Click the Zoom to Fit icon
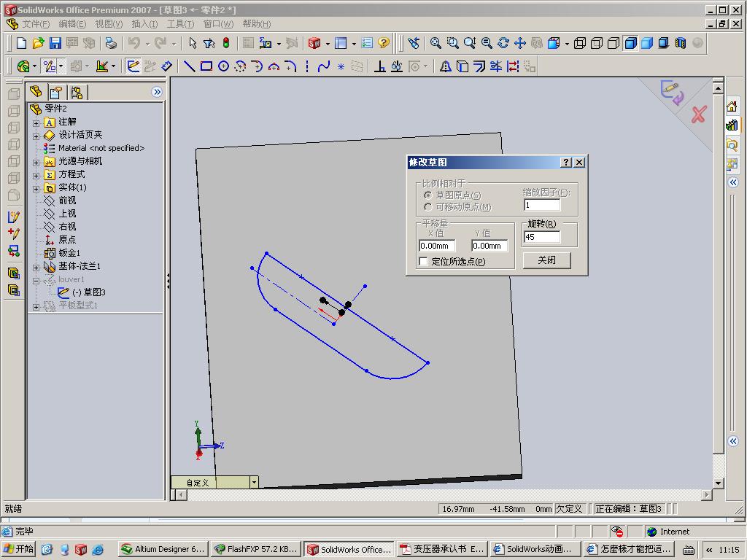The width and height of the screenshot is (747, 560). pos(436,43)
